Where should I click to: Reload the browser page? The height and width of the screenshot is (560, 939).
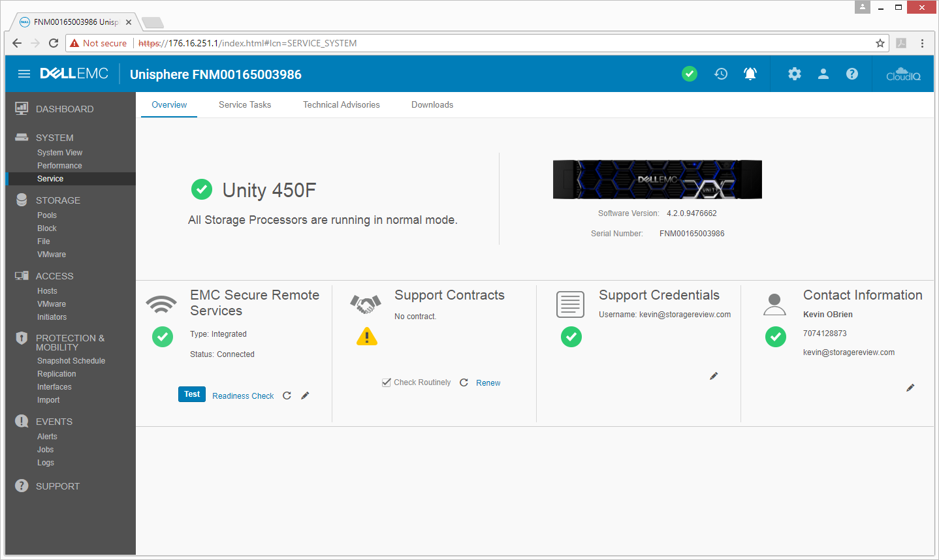(x=54, y=43)
